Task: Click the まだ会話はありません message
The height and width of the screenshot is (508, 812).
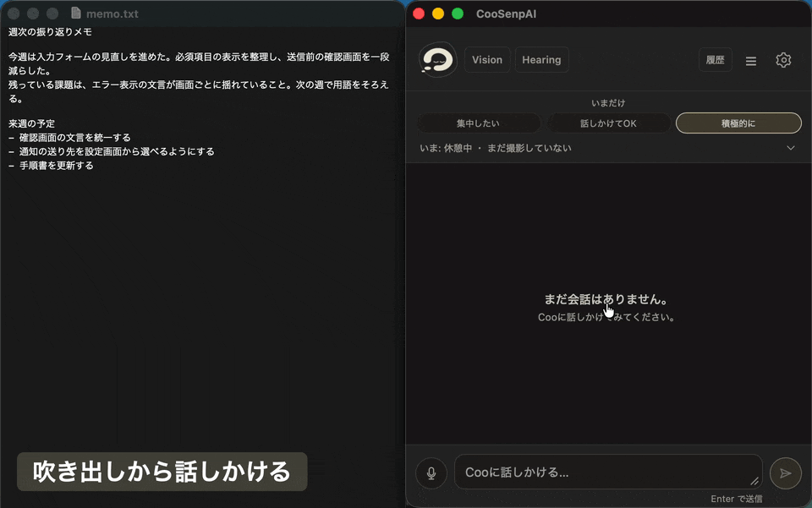Action: pyautogui.click(x=606, y=299)
